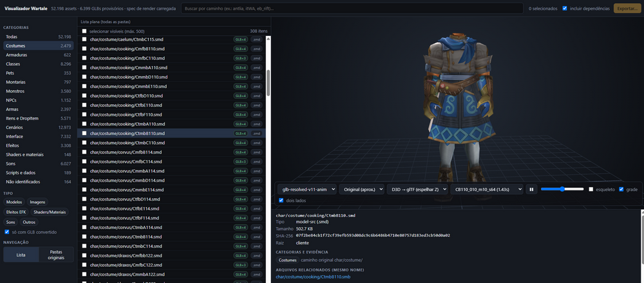The height and width of the screenshot is (283, 644).
Task: Adjust the animation speed slider
Action: tap(562, 189)
